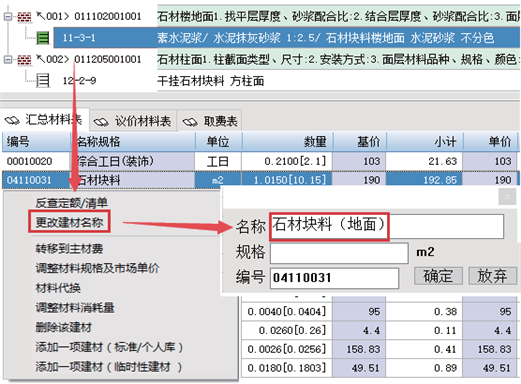Switch to the 议价材料表 tab

[133, 121]
